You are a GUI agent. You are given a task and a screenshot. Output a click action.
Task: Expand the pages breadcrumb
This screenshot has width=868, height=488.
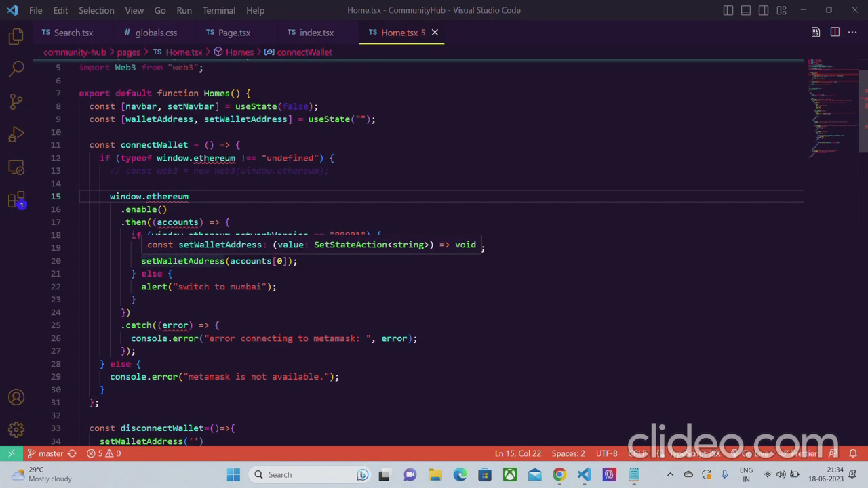128,52
